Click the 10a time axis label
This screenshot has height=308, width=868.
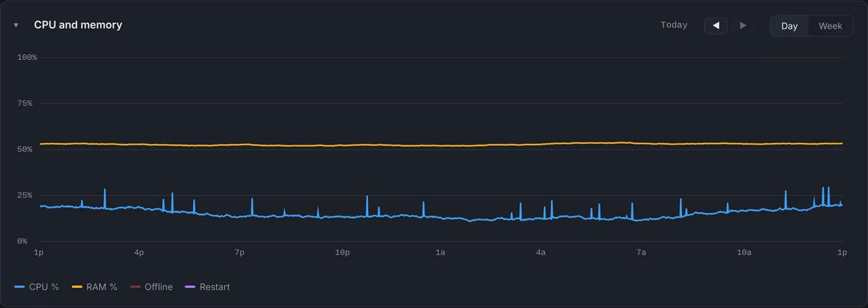pyautogui.click(x=744, y=252)
